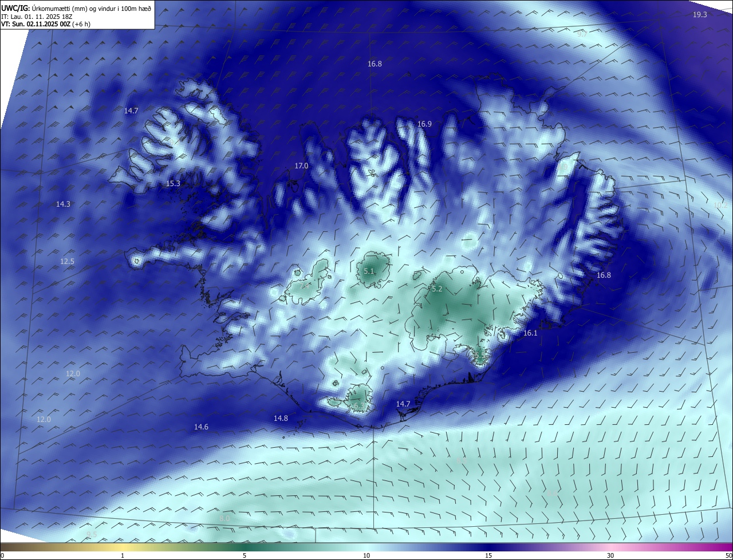The width and height of the screenshot is (733, 560).
Task: Click the 15.3 value label
Action: click(173, 183)
